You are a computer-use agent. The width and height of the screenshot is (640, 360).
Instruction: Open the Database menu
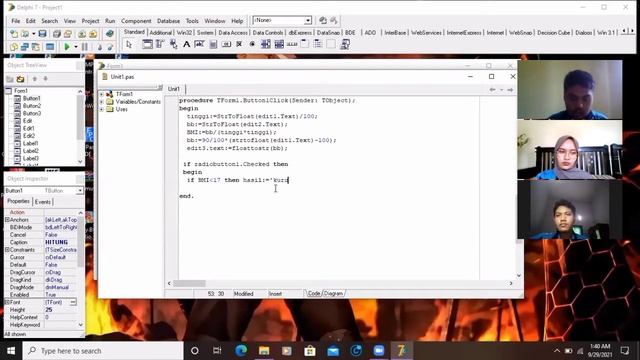[x=168, y=21]
